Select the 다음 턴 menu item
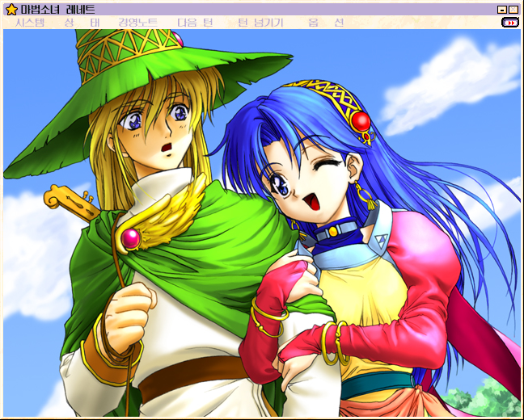This screenshot has width=524, height=420. pyautogui.click(x=195, y=23)
